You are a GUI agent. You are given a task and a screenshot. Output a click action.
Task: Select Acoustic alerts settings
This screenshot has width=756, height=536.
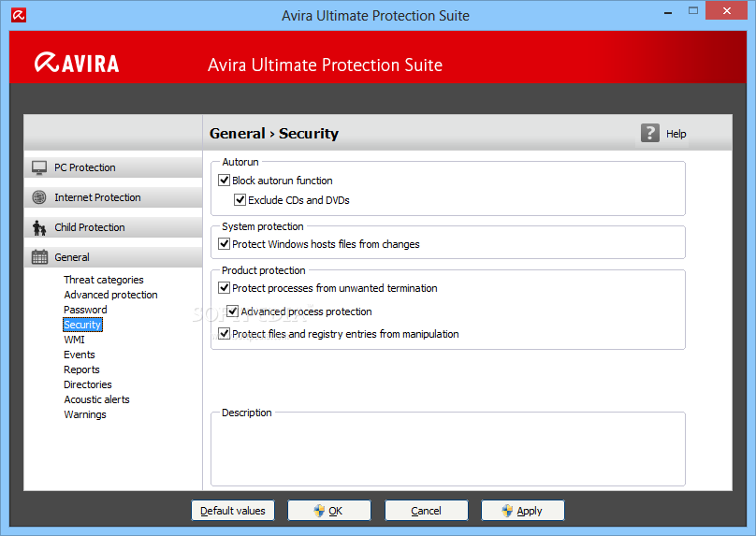pos(97,399)
